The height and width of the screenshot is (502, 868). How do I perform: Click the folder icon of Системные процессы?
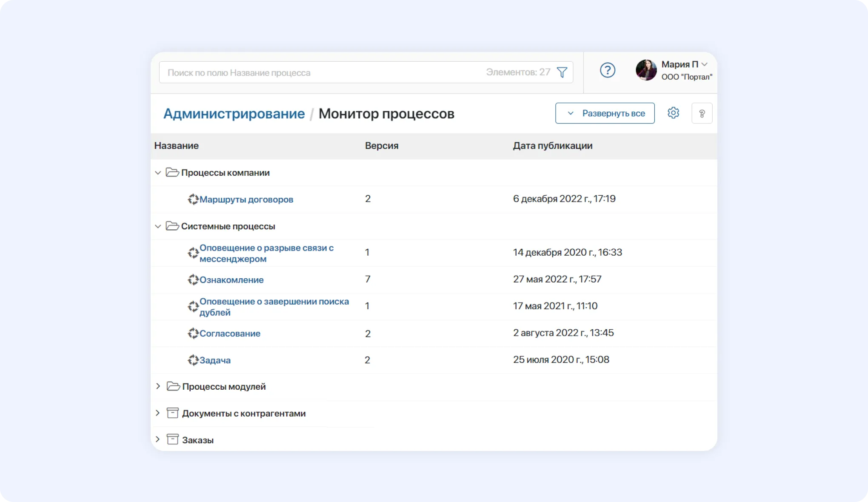coord(172,226)
